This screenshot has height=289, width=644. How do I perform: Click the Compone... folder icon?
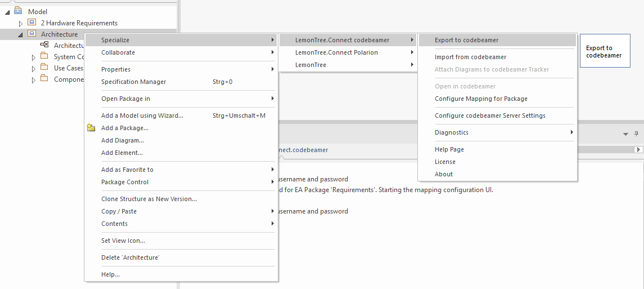pos(44,78)
